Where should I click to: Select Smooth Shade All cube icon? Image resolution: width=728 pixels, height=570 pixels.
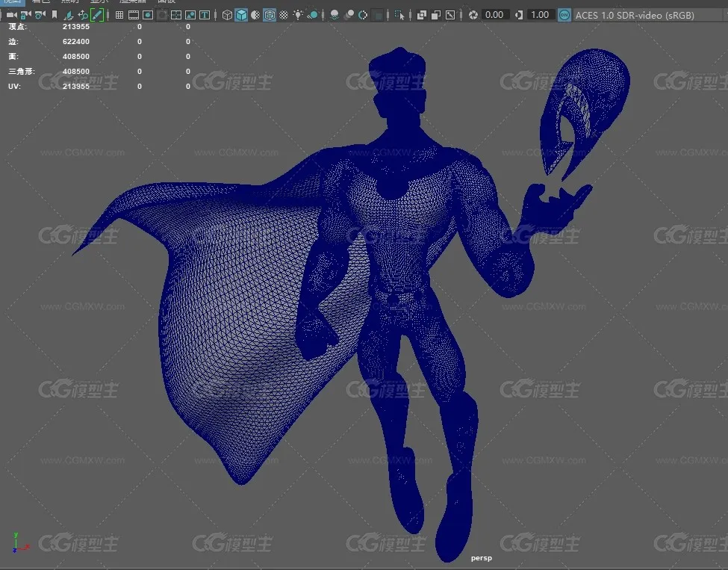(x=241, y=15)
